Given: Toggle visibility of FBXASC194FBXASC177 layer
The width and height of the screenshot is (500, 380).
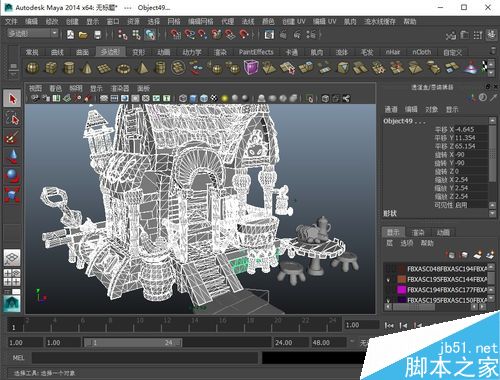Looking at the screenshot, I should 388,290.
